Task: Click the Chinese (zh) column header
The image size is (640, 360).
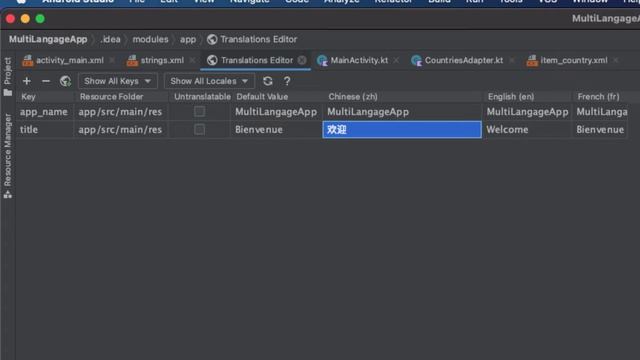Action: [402, 97]
